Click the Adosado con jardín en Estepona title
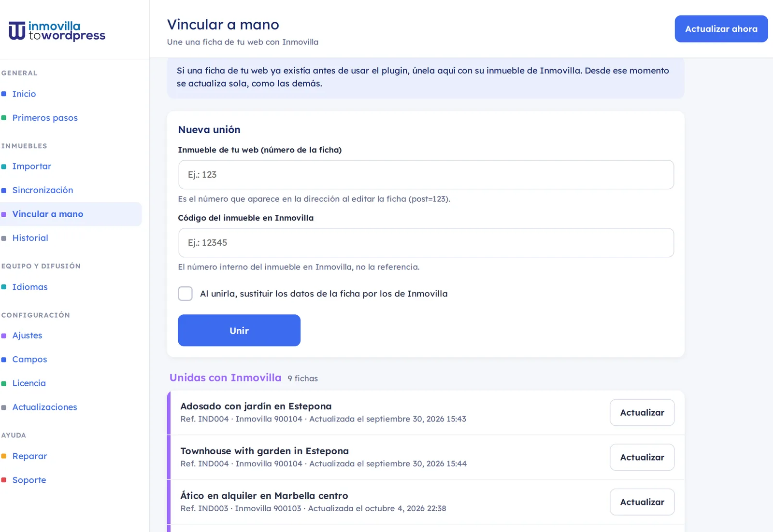The image size is (773, 532). (x=256, y=406)
